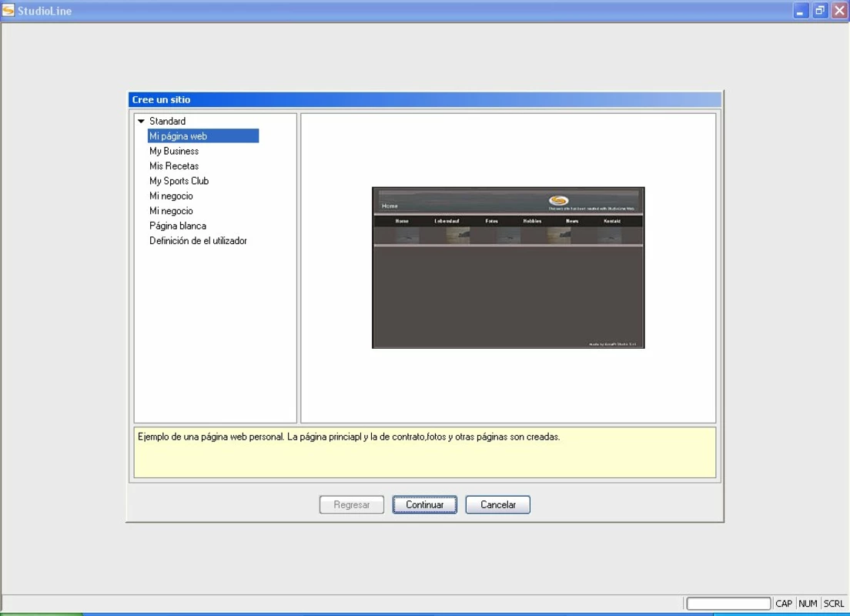The image size is (850, 616).
Task: Pick the Mis Recetas template
Action: 174,166
